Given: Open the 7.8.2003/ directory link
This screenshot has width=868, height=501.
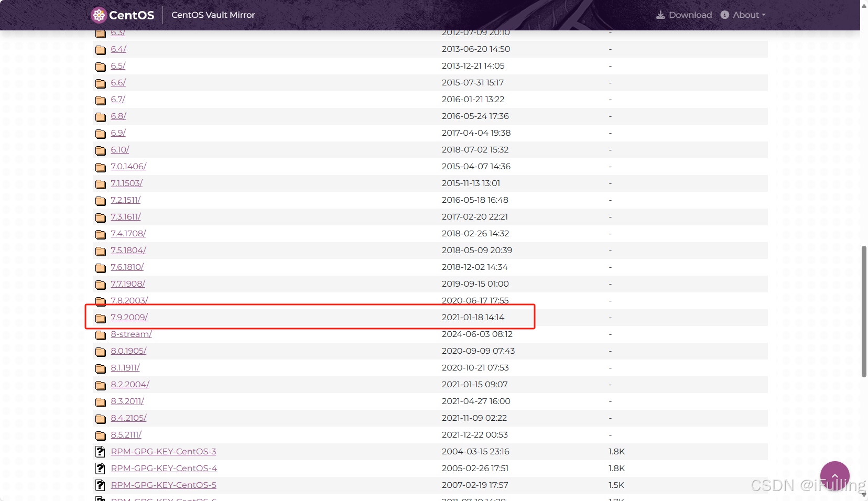Looking at the screenshot, I should coord(129,300).
